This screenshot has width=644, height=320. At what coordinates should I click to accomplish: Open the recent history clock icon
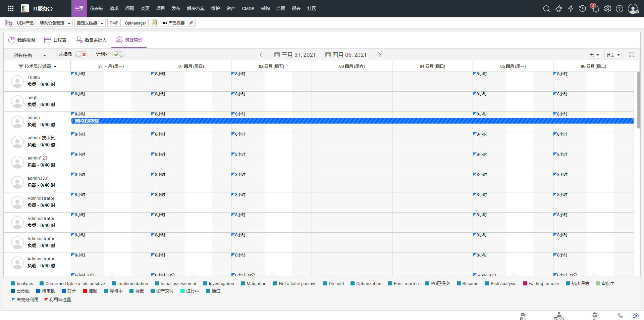pyautogui.click(x=583, y=9)
